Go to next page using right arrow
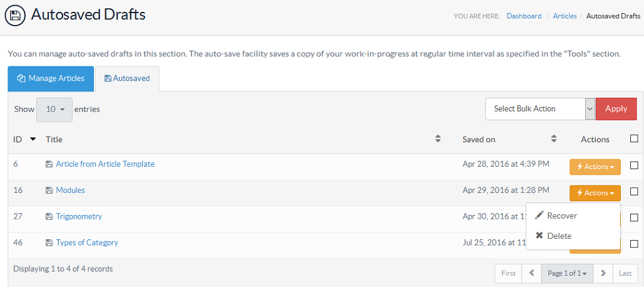Screen dimensions: 644x287 pos(603,273)
